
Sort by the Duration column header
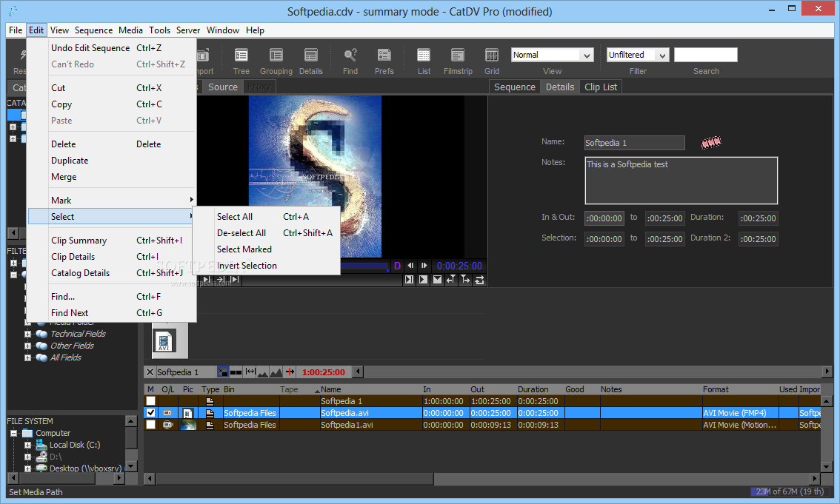click(x=533, y=389)
